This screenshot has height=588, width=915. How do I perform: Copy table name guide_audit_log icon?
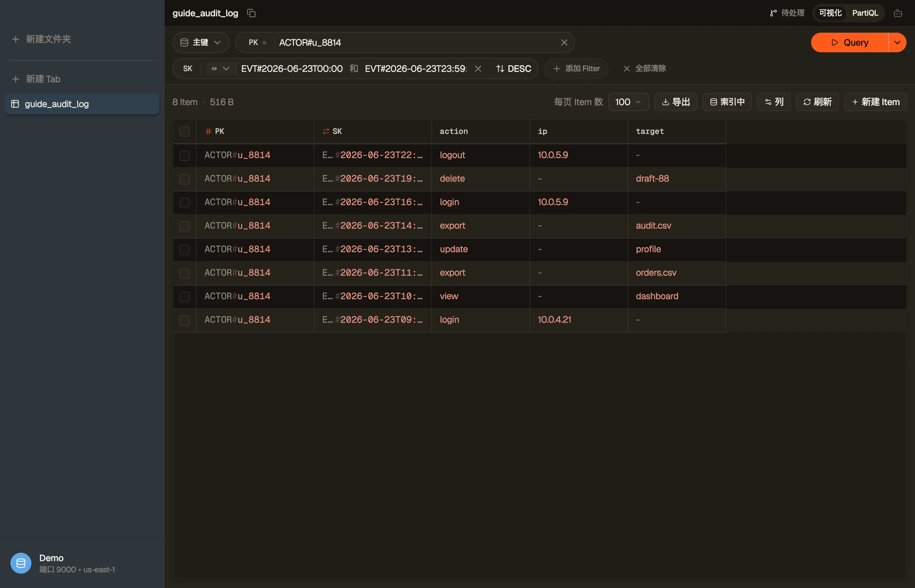pos(251,13)
